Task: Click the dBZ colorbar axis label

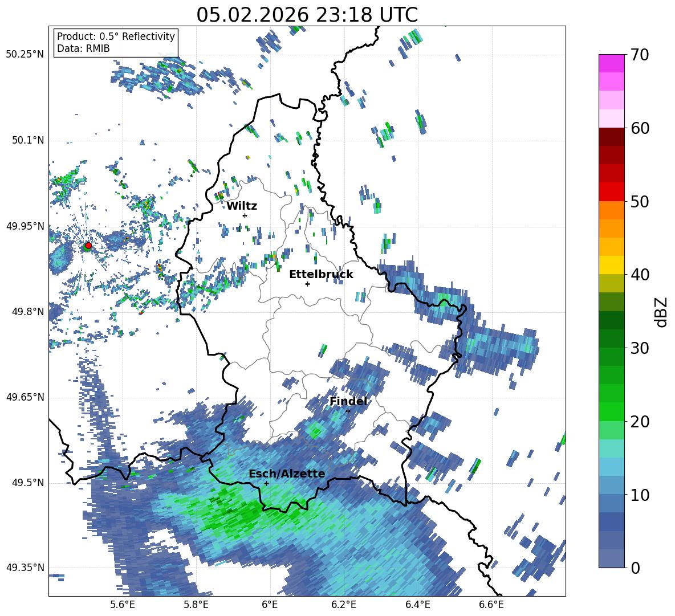Action: 662,312
